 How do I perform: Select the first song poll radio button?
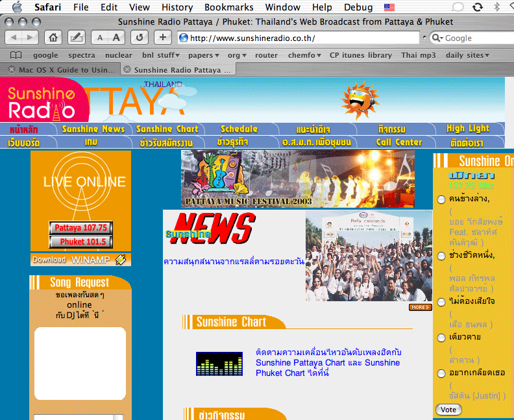[x=441, y=199]
